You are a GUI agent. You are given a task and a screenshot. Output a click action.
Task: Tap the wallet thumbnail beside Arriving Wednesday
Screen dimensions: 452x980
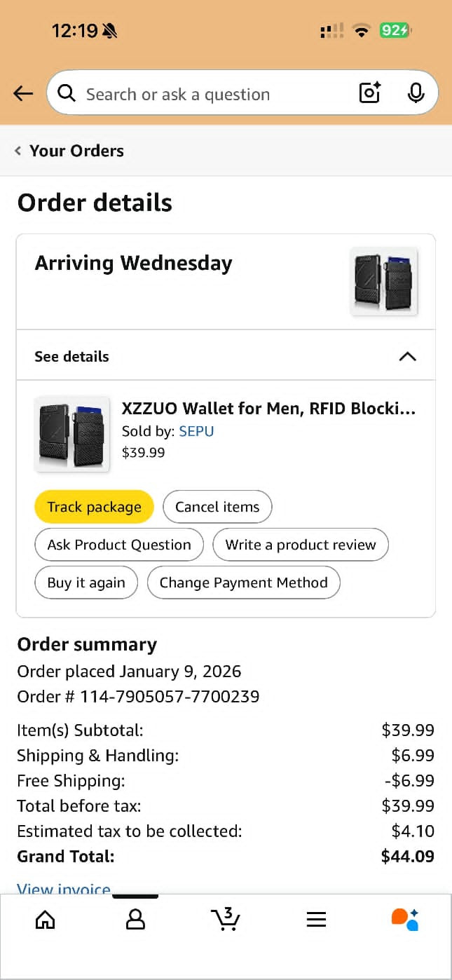coord(383,281)
